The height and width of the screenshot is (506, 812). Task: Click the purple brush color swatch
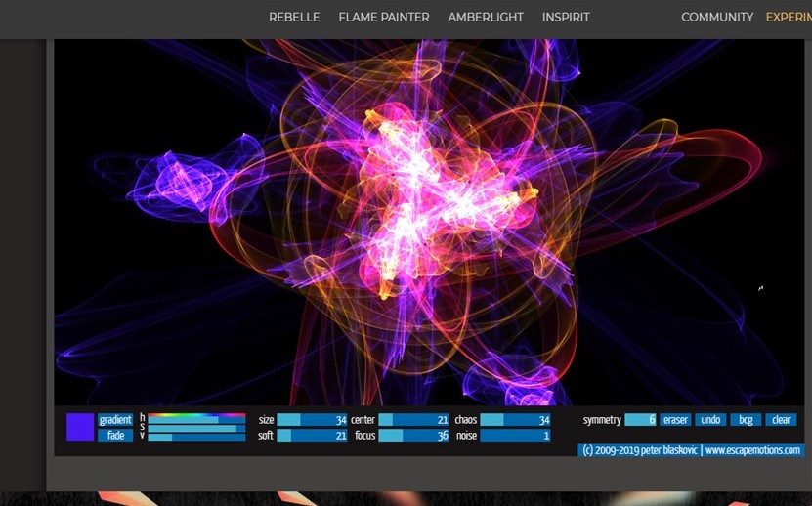(x=80, y=427)
